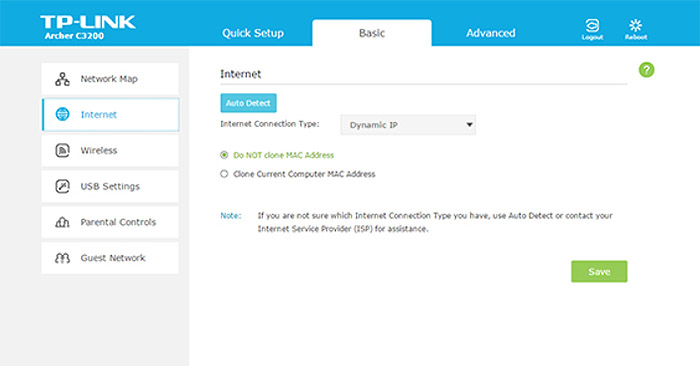Image resolution: width=700 pixels, height=366 pixels.
Task: Click the Logout icon
Action: 592,29
